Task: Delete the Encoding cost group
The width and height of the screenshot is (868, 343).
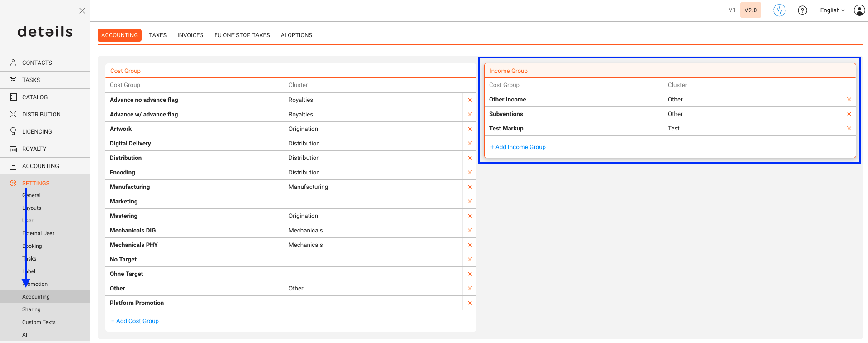Action: pyautogui.click(x=470, y=172)
